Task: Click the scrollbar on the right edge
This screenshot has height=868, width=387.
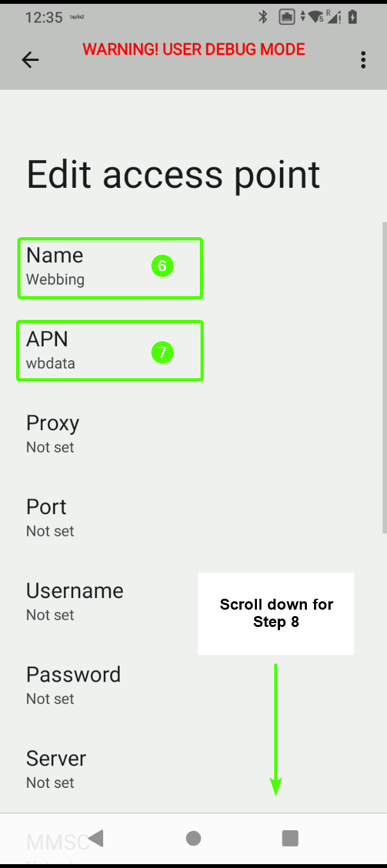Action: click(384, 378)
